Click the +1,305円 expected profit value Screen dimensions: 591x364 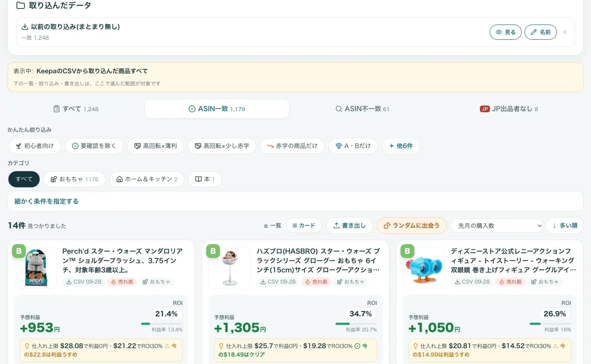[240, 328]
